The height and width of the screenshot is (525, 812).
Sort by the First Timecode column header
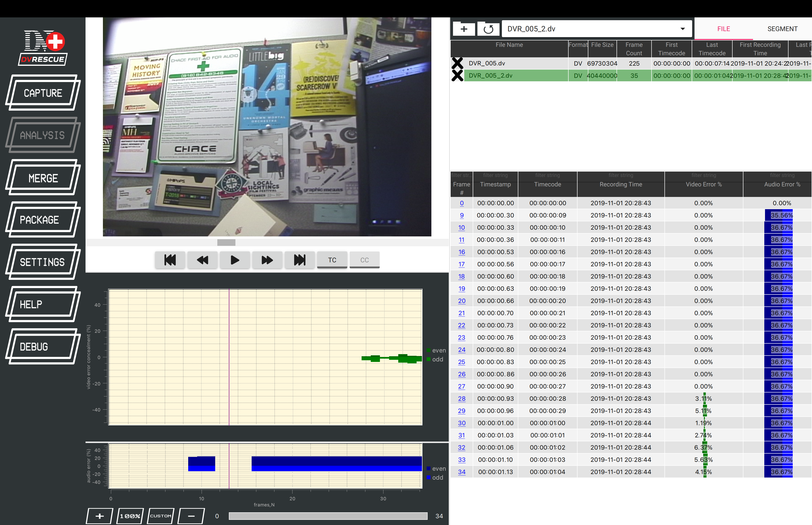[671, 49]
